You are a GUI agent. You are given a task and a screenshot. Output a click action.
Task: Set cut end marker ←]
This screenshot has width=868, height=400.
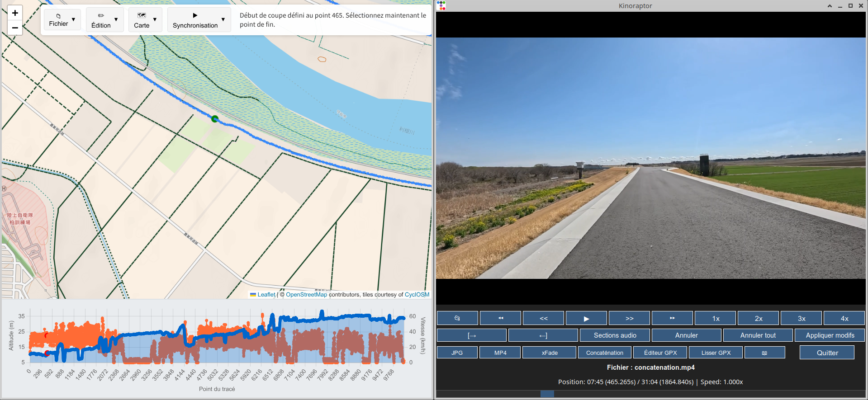(543, 335)
